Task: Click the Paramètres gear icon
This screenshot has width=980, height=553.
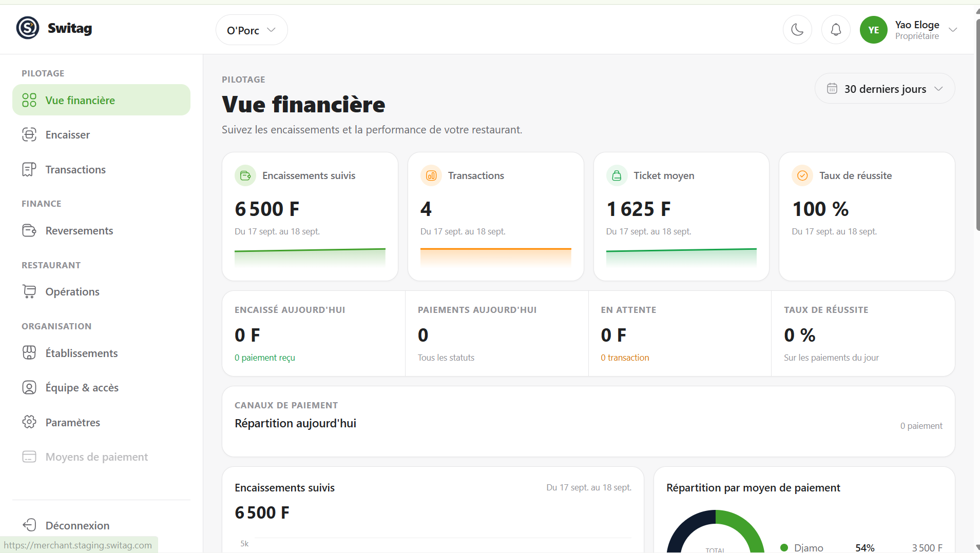Action: click(x=29, y=422)
